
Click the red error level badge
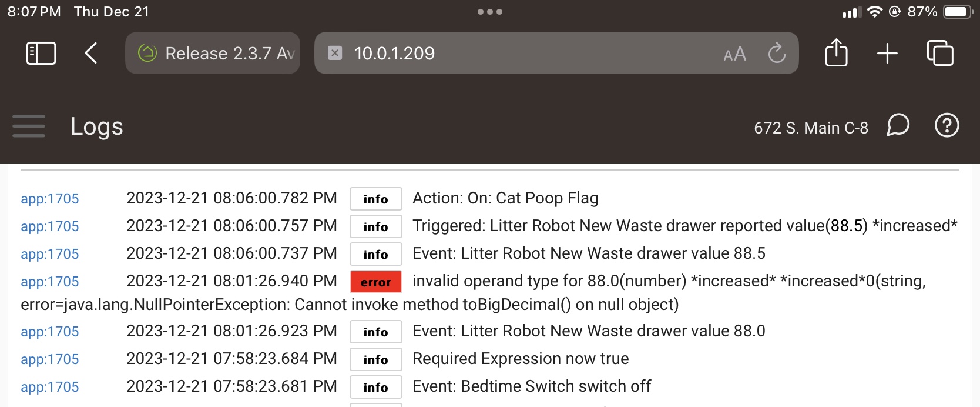click(x=376, y=282)
